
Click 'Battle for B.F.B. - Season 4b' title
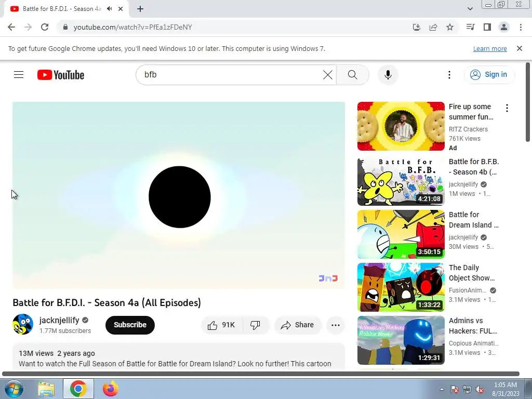[x=474, y=167]
